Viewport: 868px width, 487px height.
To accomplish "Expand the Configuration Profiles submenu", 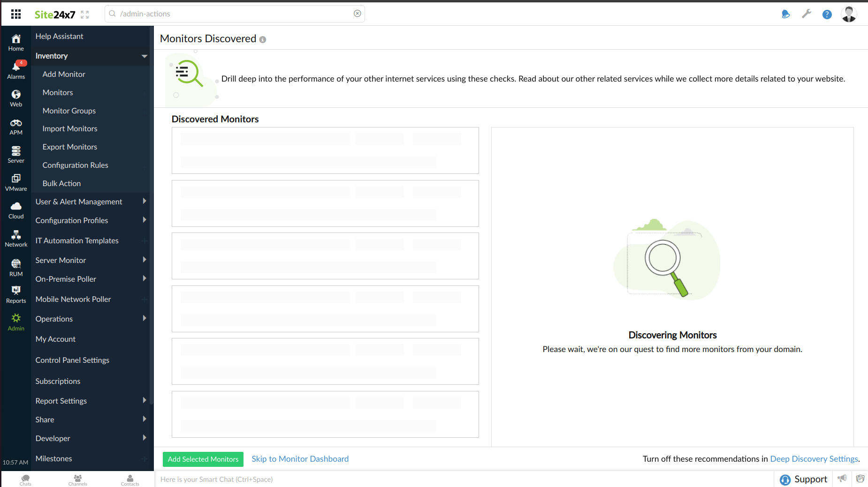I will pyautogui.click(x=144, y=220).
